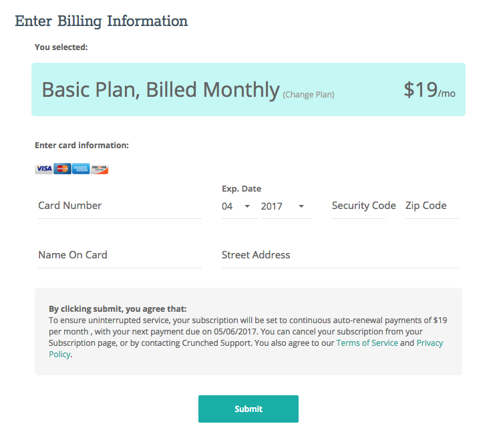The height and width of the screenshot is (448, 497).
Task: Click the Change Plan link
Action: point(309,95)
